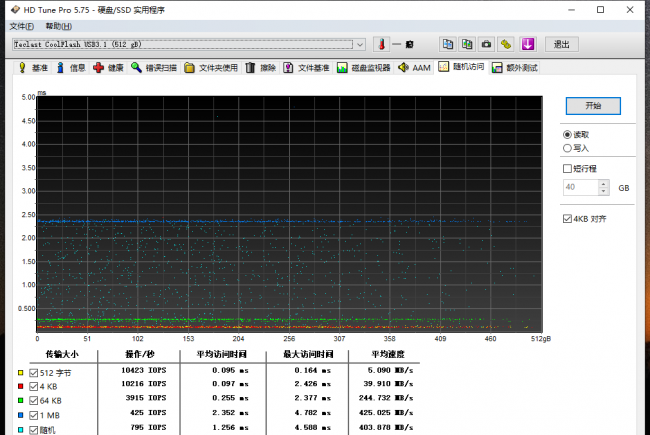
Task: Uncheck the 1 MB transfer size checkbox
Action: coord(34,415)
